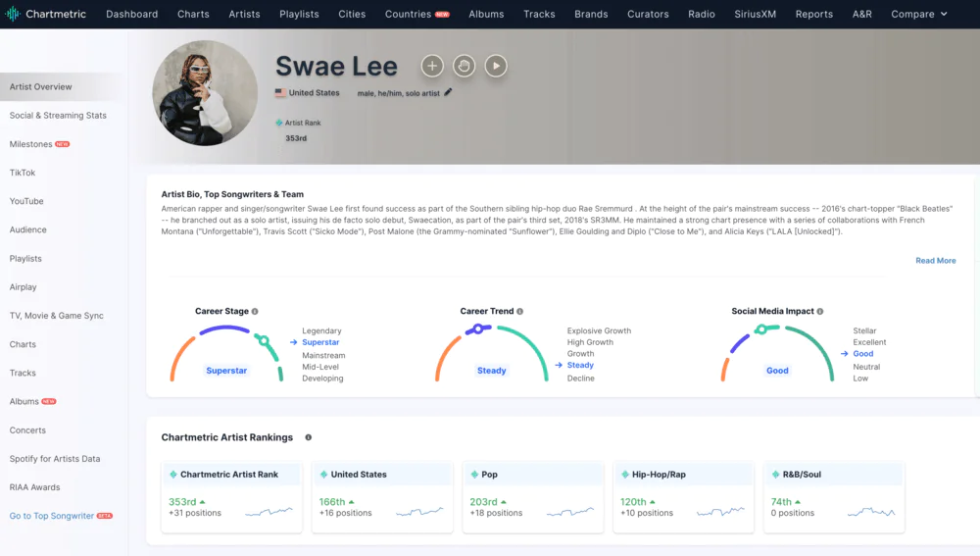The image size is (980, 556).
Task: Open the Compare dropdown menu
Action: 919,14
